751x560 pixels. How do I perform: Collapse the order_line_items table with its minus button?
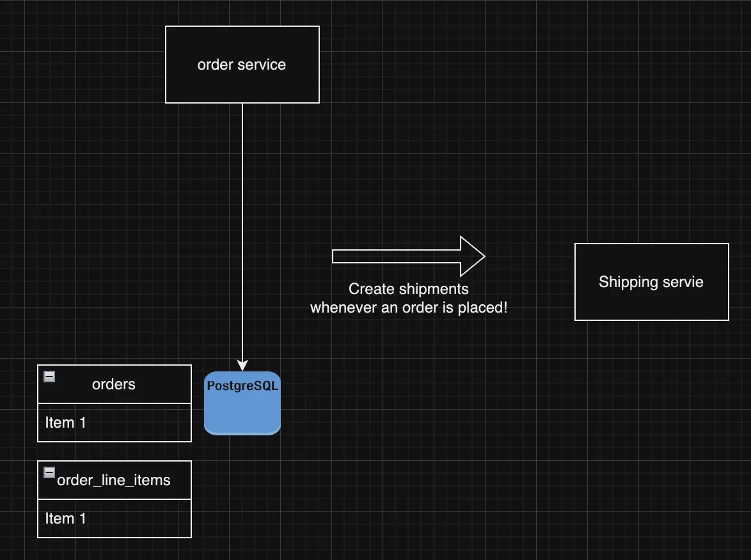coord(49,472)
